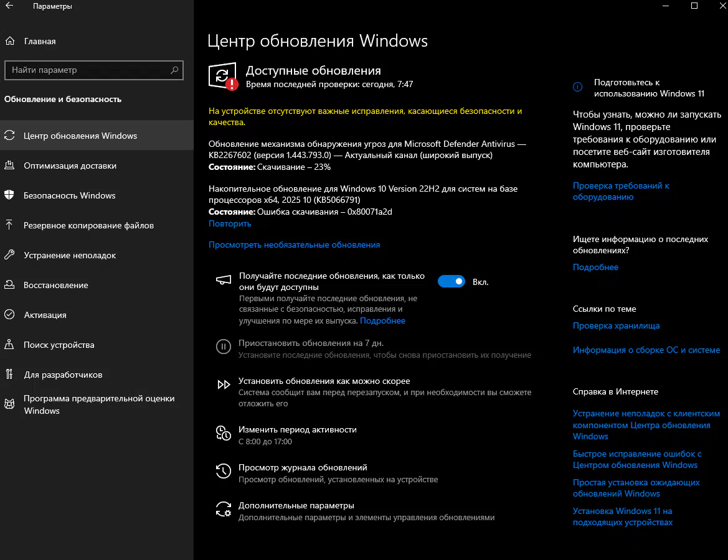Open the Windows Update sidebar section

click(80, 136)
